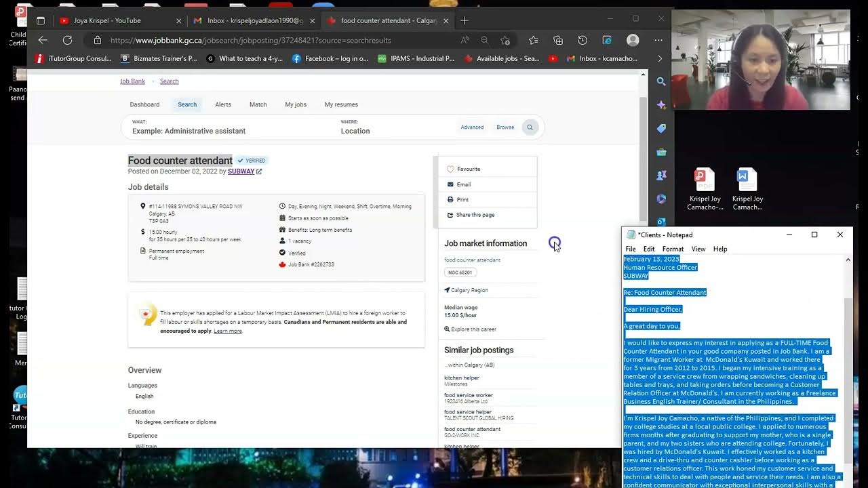Click the browser back arrow
Image resolution: width=868 pixels, height=488 pixels.
tap(43, 40)
